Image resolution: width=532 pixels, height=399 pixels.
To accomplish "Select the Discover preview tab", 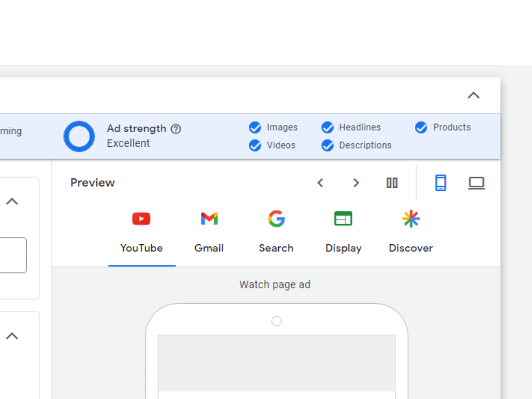I will tap(411, 234).
